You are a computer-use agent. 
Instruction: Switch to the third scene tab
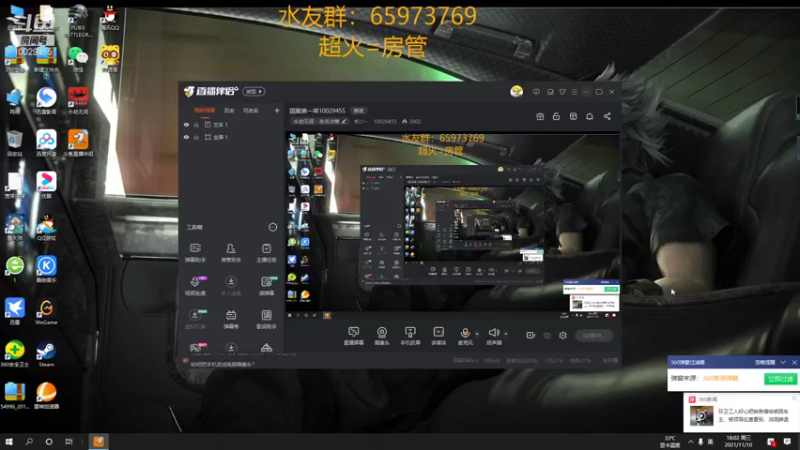point(251,110)
